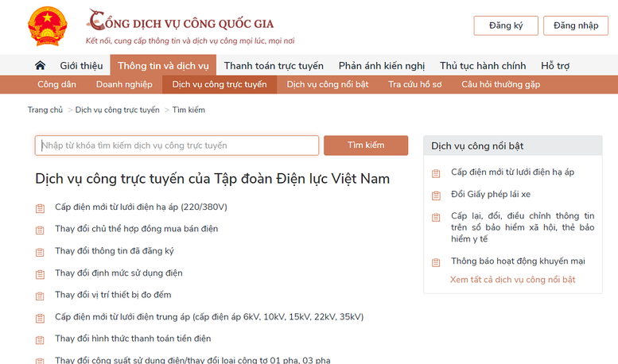Open Thủ tục hành chính menu
618x364 pixels.
483,65
